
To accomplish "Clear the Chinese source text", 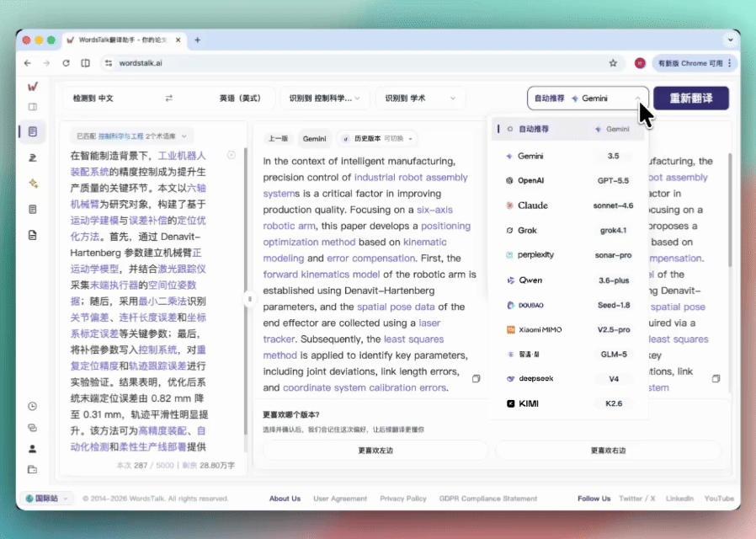I will [232, 155].
